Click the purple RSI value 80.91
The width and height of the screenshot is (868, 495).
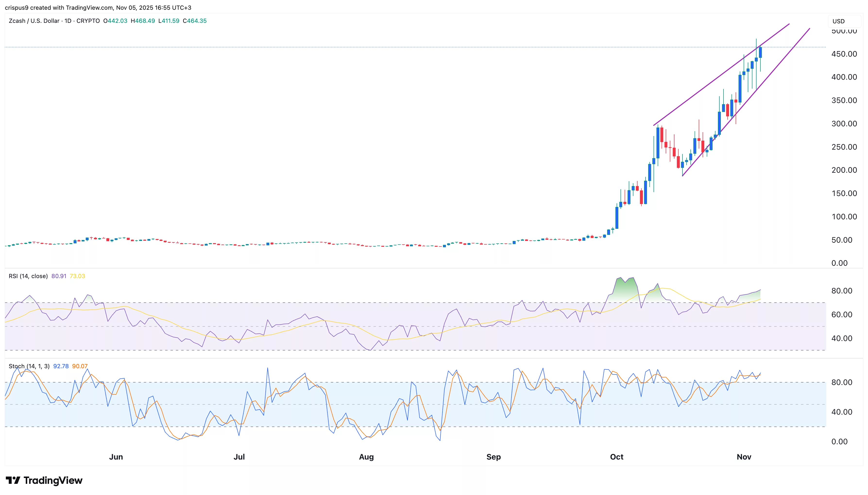click(59, 276)
